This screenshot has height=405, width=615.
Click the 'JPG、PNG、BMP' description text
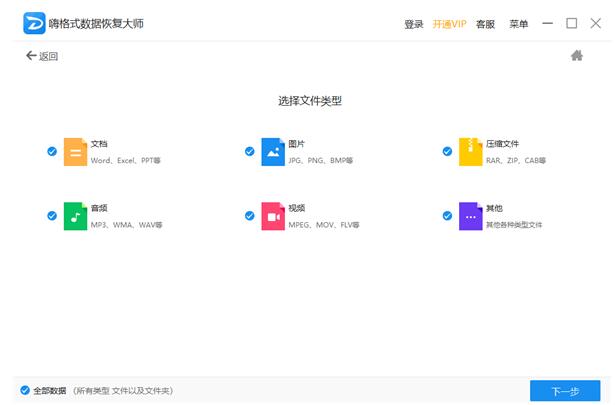[x=321, y=160]
